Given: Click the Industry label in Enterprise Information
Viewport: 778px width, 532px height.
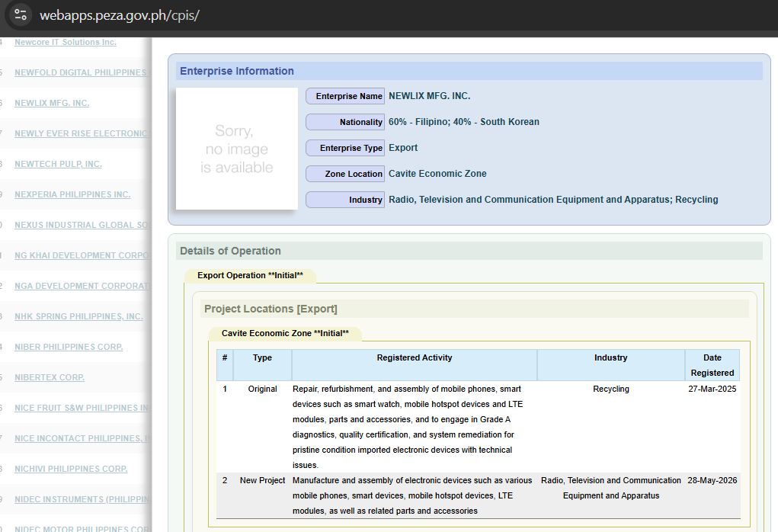Looking at the screenshot, I should [345, 200].
